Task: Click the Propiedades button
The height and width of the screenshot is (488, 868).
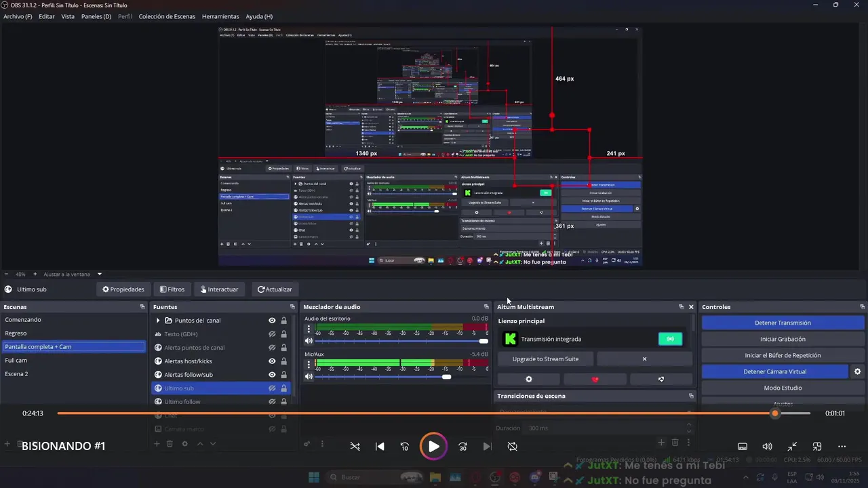Action: point(123,289)
